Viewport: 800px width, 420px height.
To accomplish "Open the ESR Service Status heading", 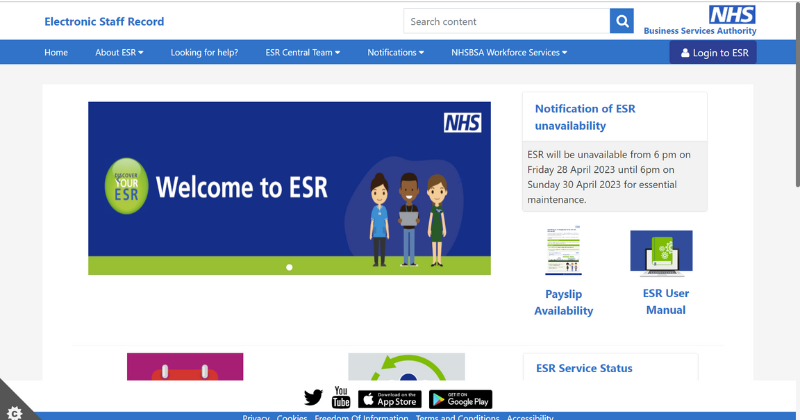I will click(x=584, y=368).
